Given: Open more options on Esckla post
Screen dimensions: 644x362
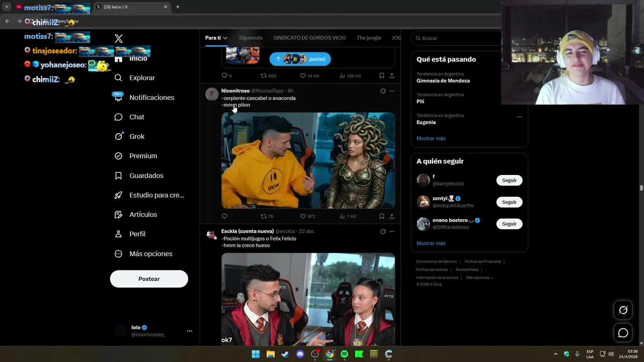Looking at the screenshot, I should 392,231.
